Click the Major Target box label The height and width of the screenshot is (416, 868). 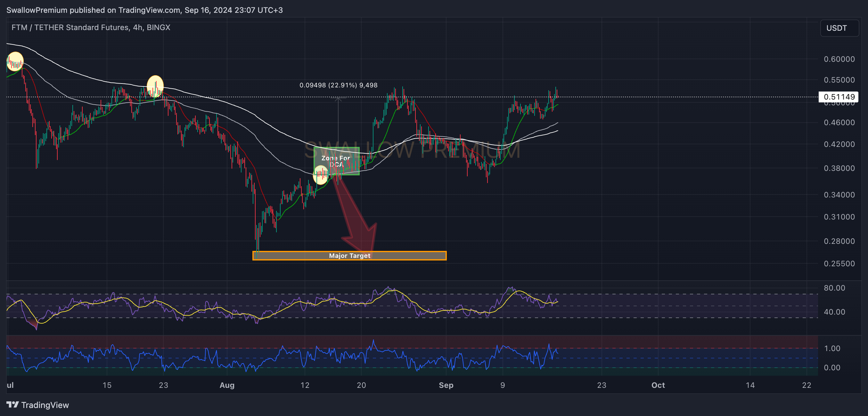[x=349, y=256]
